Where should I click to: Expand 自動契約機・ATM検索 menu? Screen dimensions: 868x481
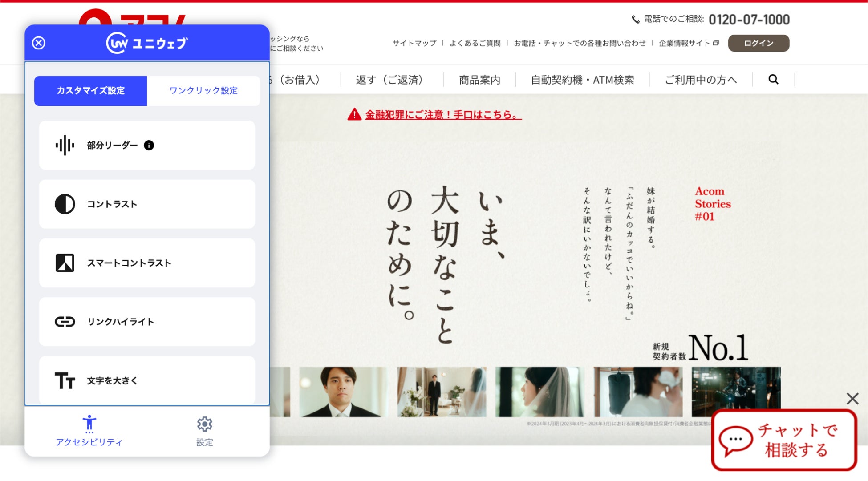[x=582, y=80]
